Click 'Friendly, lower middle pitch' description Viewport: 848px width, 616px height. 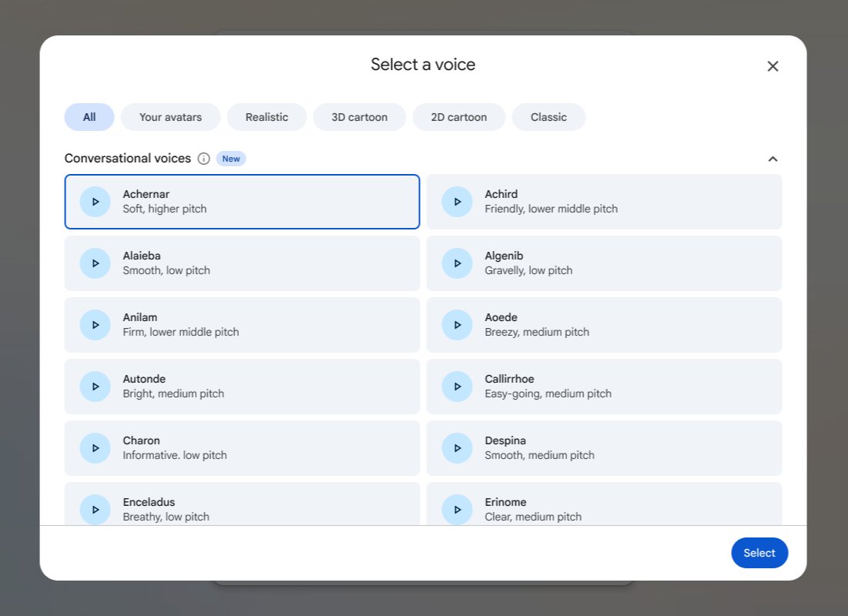click(x=551, y=209)
